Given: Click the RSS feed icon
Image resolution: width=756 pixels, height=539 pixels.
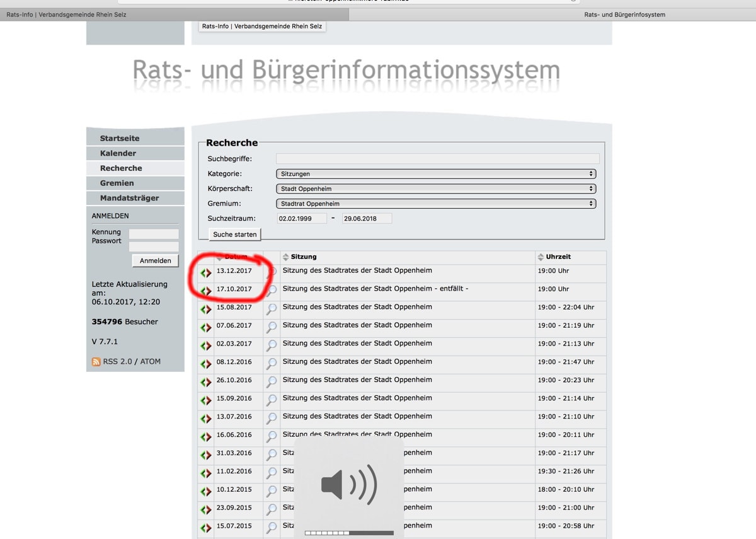Looking at the screenshot, I should coord(96,362).
